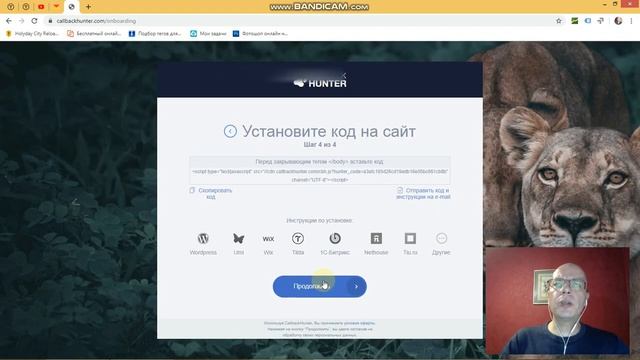Go back using circled arrow beside heading
Image resolution: width=640 pixels, height=360 pixels.
coord(230,131)
